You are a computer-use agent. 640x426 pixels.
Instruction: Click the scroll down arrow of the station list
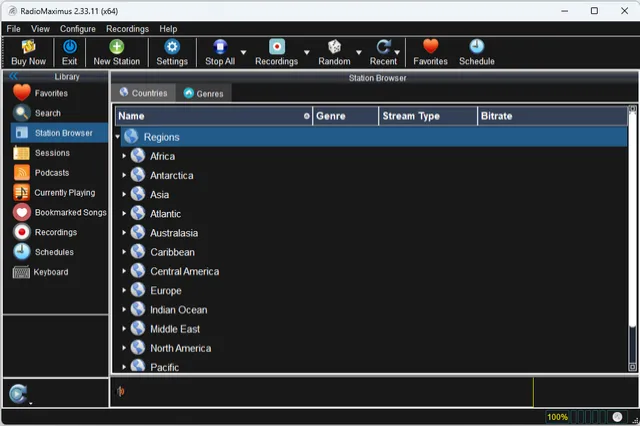pos(632,367)
